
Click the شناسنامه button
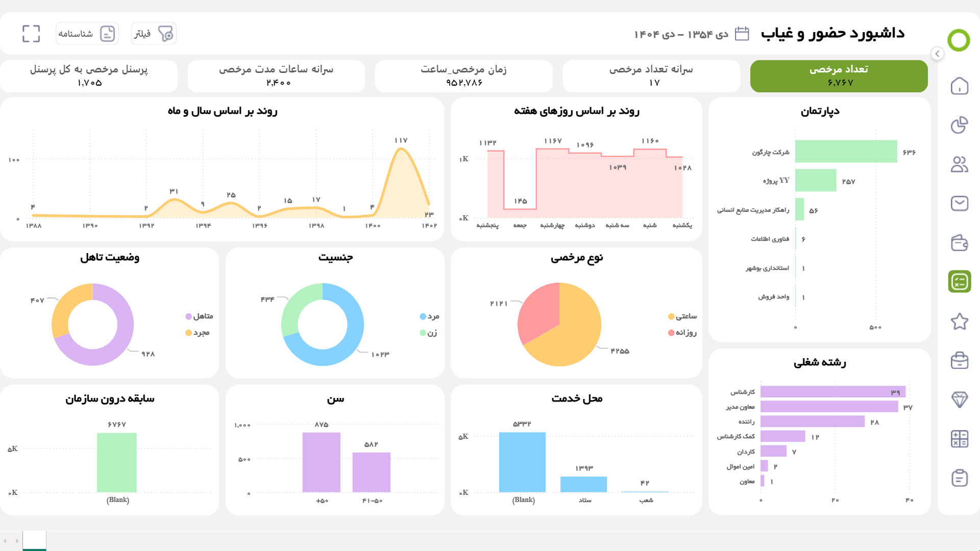pyautogui.click(x=87, y=34)
